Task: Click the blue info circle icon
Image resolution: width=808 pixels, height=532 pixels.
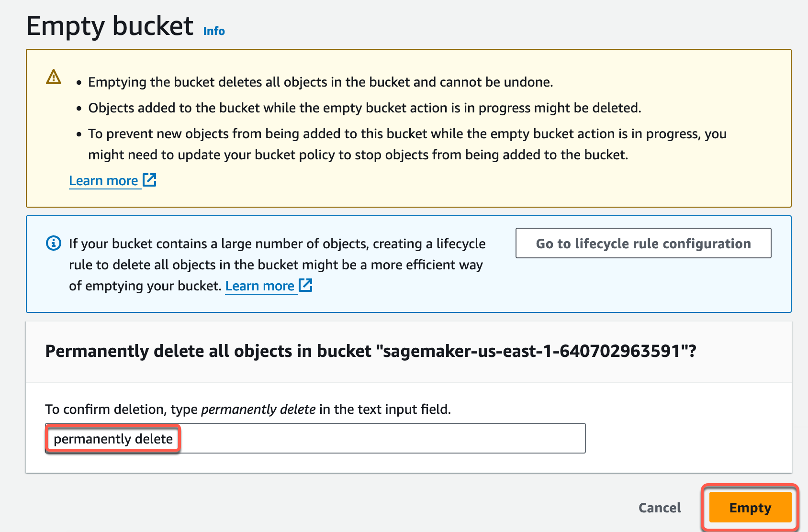Action: (x=53, y=244)
